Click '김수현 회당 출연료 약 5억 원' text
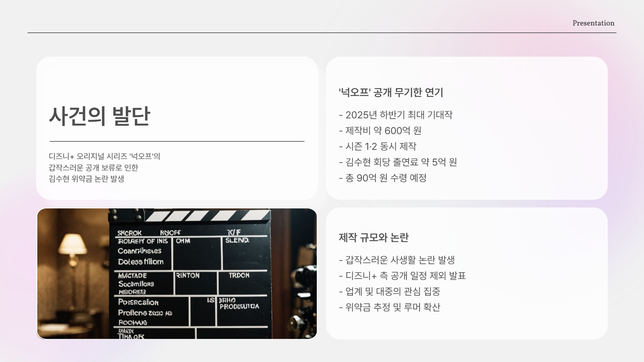This screenshot has height=362, width=644. (398, 162)
